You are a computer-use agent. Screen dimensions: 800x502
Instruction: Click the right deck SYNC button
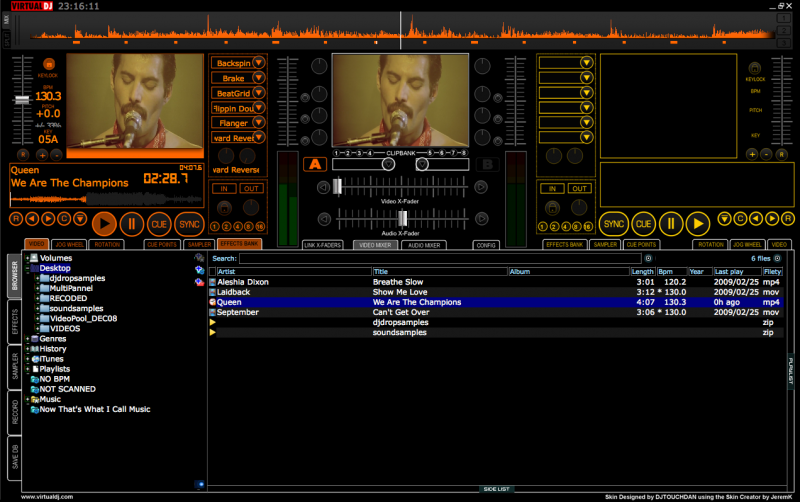tap(614, 223)
